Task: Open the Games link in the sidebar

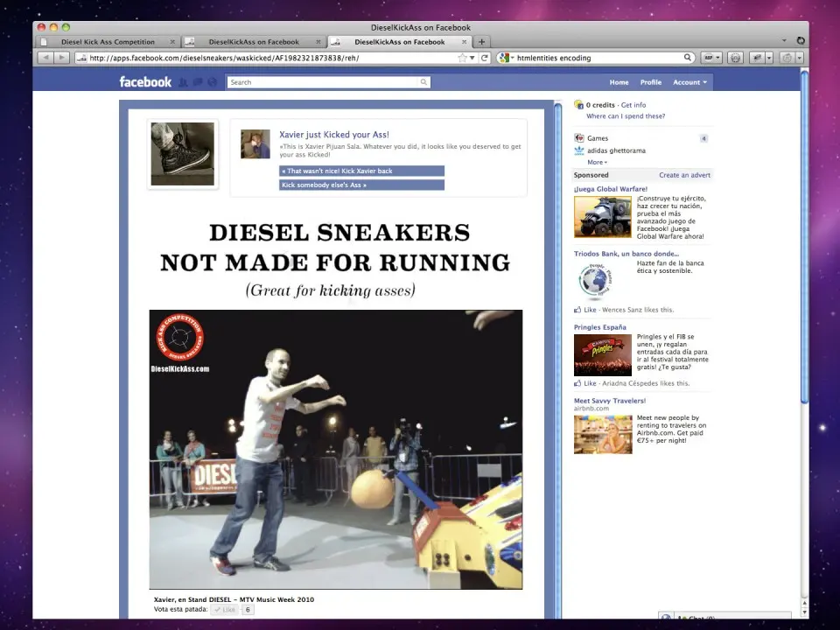Action: (598, 138)
